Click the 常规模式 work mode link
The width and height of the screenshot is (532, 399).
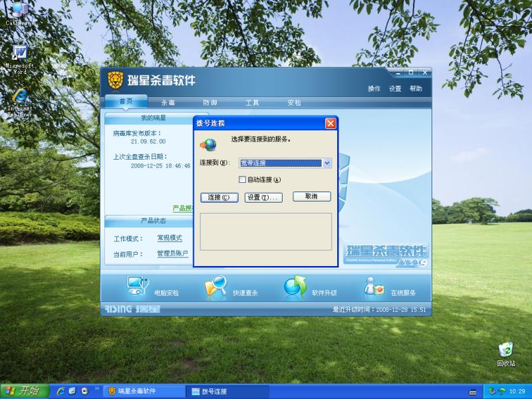click(x=170, y=238)
